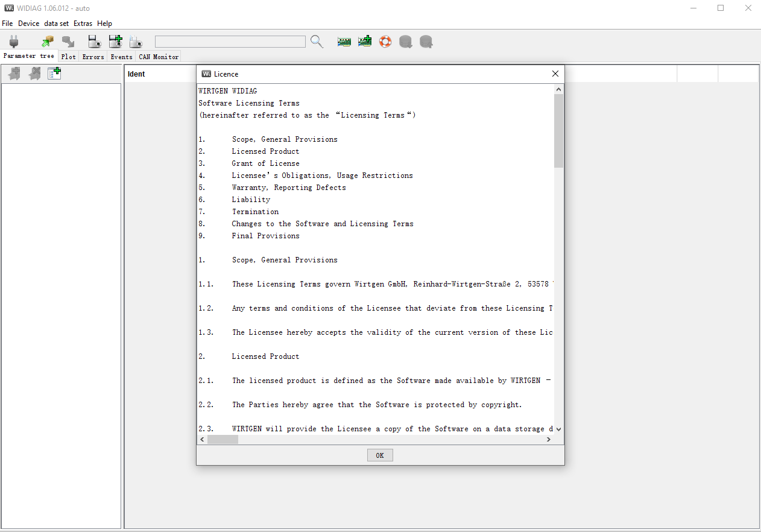Click the '1.2.' terms and conditions paragraph
This screenshot has height=532, width=761.
coord(376,308)
